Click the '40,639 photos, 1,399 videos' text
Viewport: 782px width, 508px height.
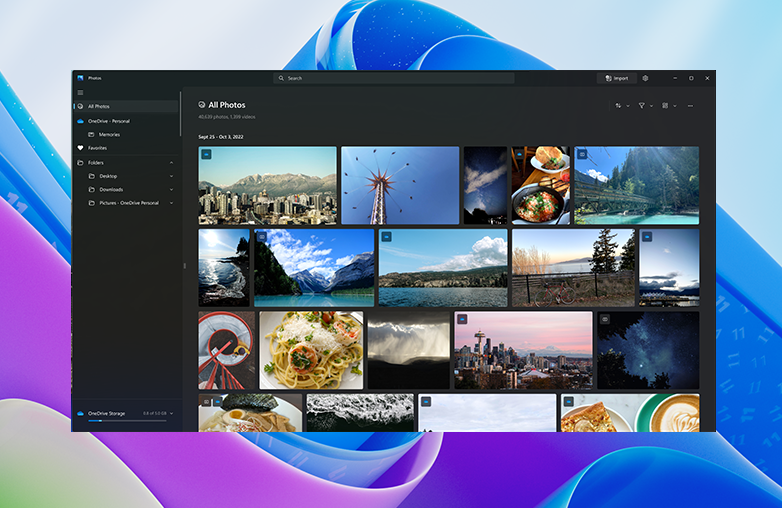click(x=227, y=117)
